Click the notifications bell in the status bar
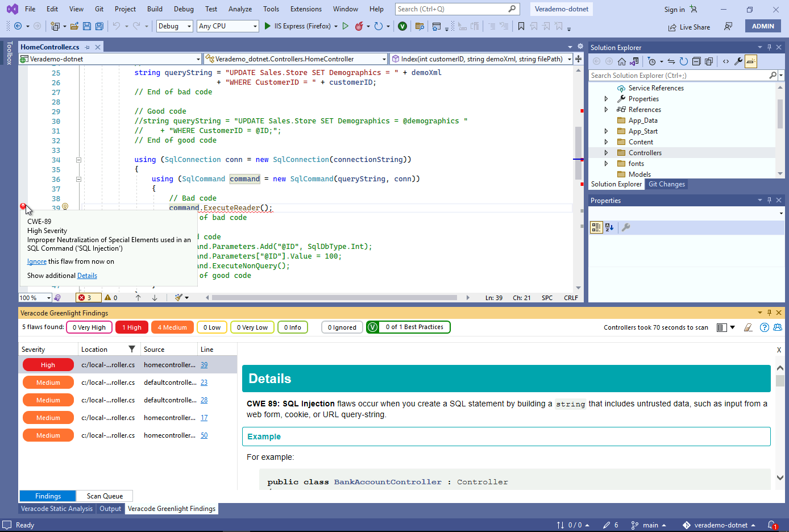789x532 pixels. (x=772, y=525)
